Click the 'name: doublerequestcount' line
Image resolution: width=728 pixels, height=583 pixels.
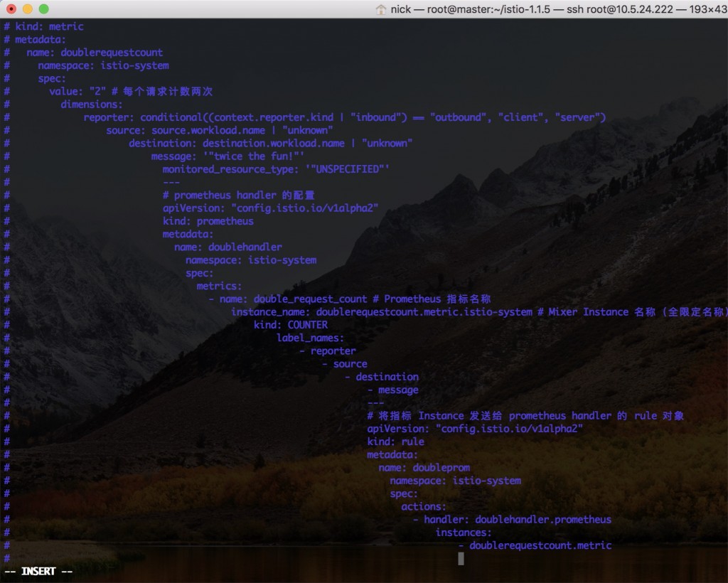[95, 53]
